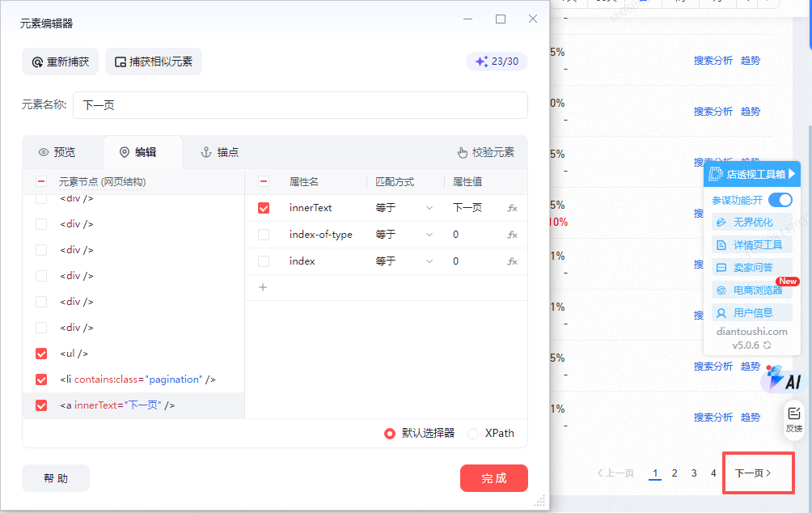Viewport: 812px width, 513px height.
Task: Click the 捕获相似元素 button
Action: coord(154,61)
